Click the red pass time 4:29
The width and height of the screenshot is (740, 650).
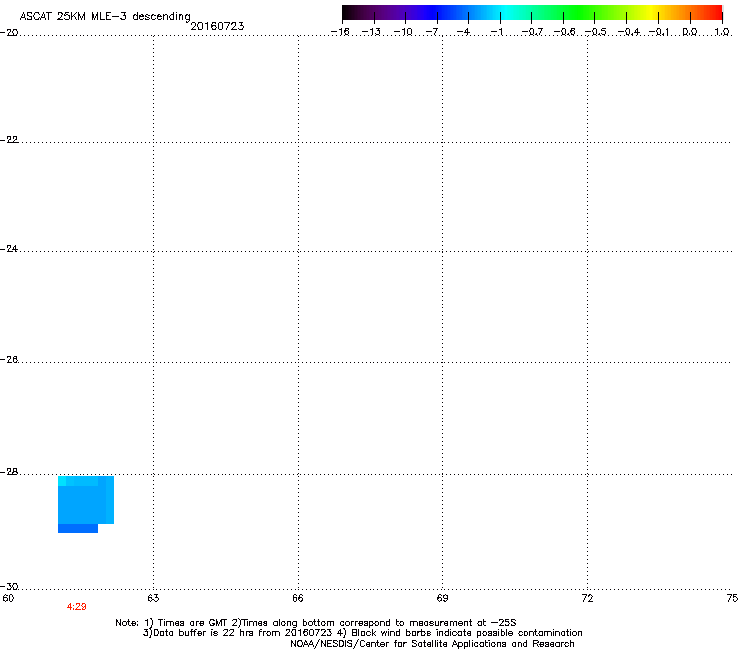point(76,607)
